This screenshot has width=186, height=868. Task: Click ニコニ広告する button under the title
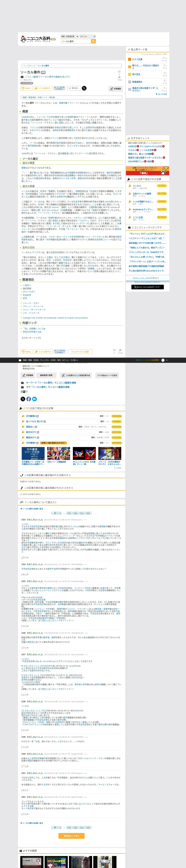coord(43,88)
